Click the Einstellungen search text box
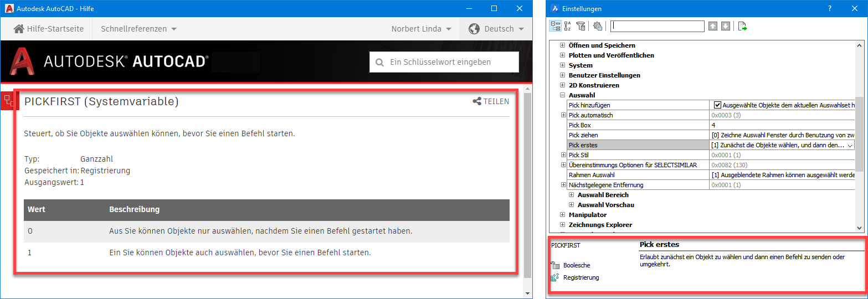868x299 pixels. (x=658, y=26)
